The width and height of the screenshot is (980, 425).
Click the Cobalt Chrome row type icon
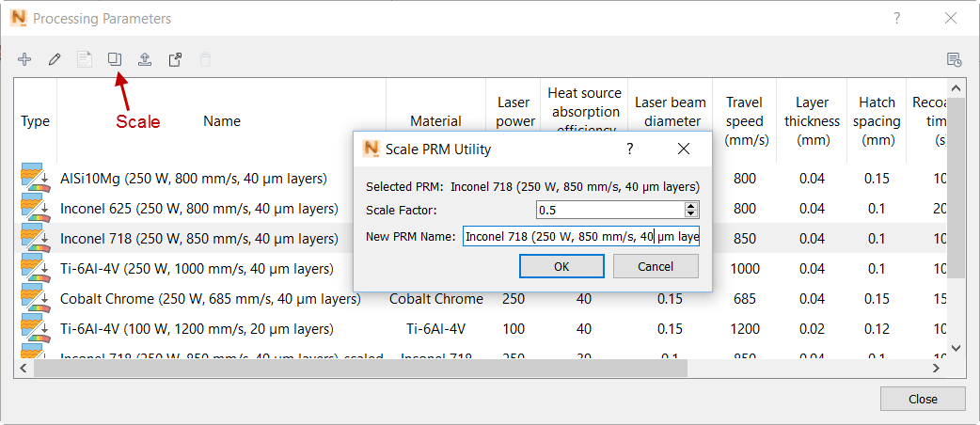click(x=35, y=299)
